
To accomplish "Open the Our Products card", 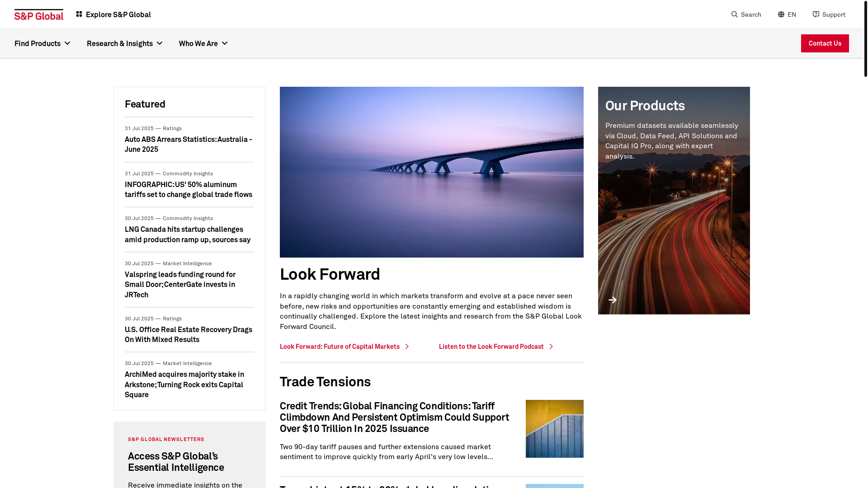I will point(674,201).
